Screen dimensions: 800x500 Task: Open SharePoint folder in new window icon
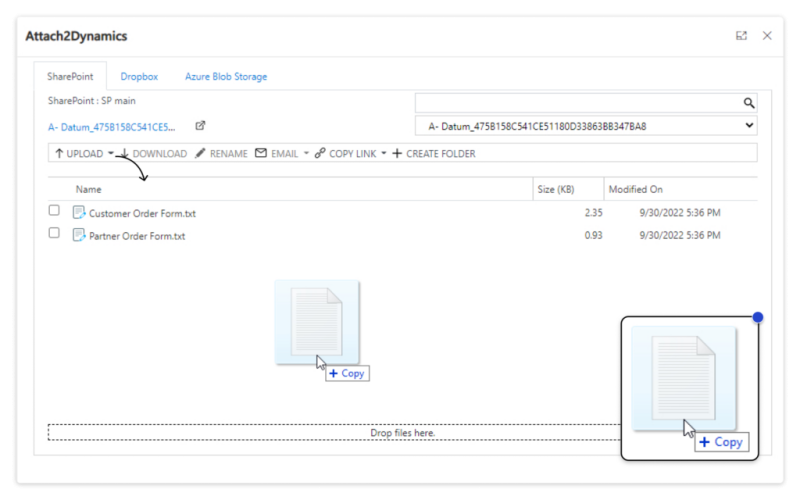pos(200,126)
